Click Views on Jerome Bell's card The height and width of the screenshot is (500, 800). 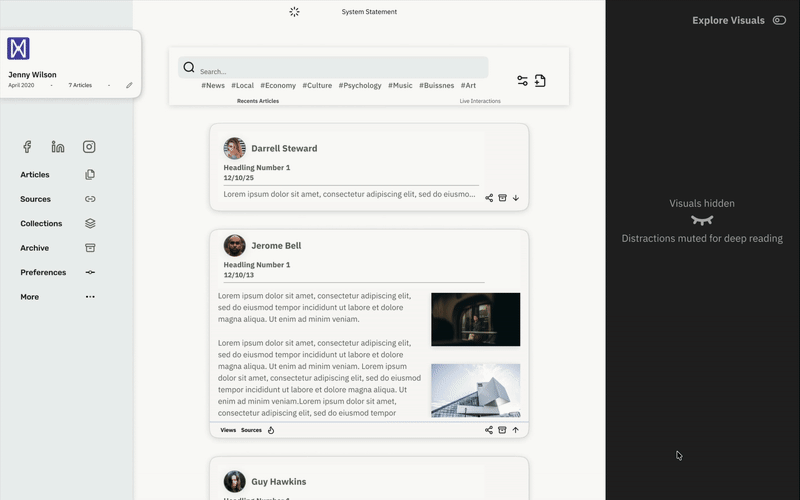[x=228, y=430]
